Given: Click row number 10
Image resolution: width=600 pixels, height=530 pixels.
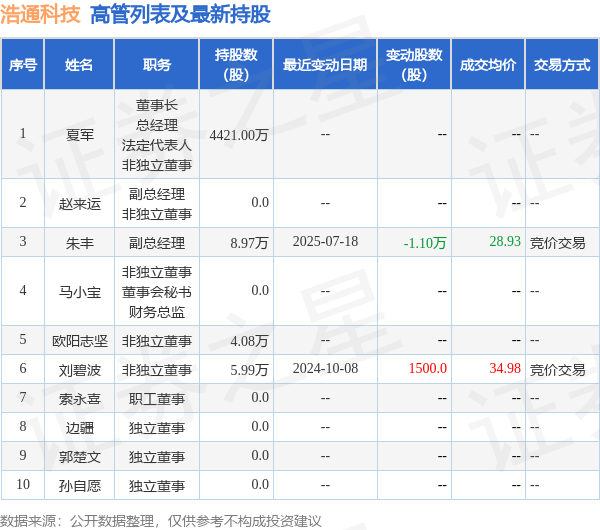Looking at the screenshot, I should click(x=23, y=484).
